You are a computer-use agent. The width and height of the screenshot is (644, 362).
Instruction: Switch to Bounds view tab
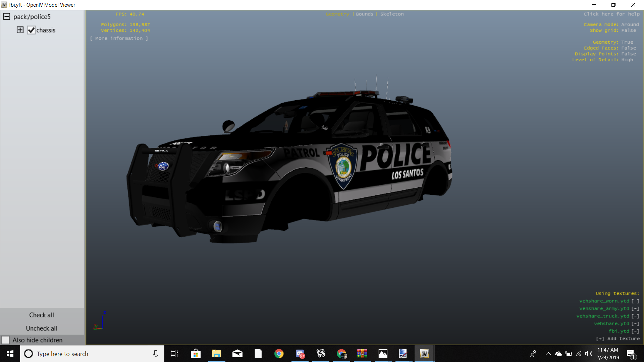(364, 14)
